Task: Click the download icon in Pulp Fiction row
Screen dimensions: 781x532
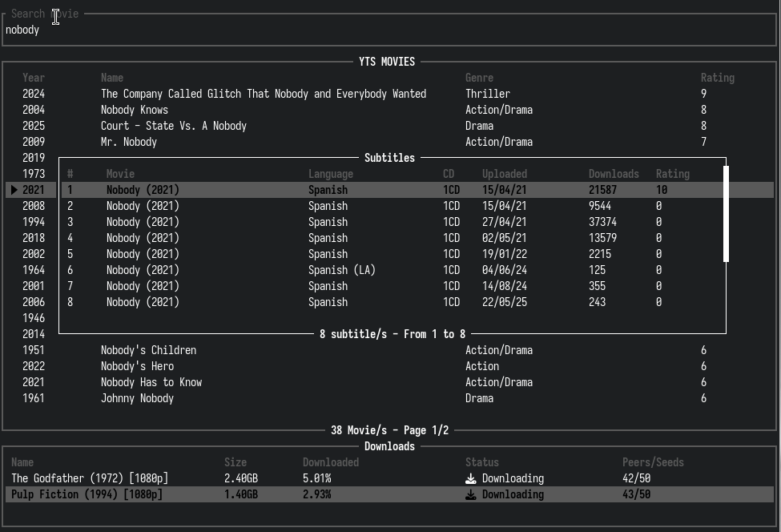Action: [x=471, y=495]
